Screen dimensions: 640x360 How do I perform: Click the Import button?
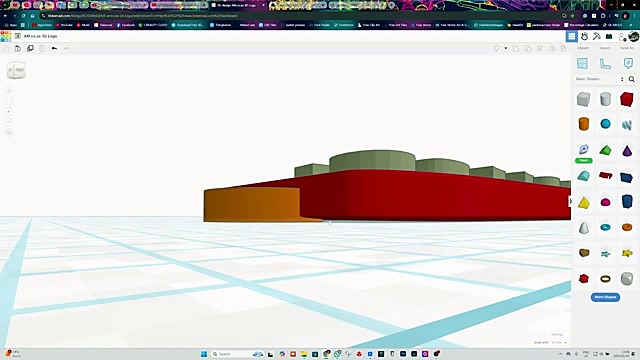pyautogui.click(x=583, y=48)
